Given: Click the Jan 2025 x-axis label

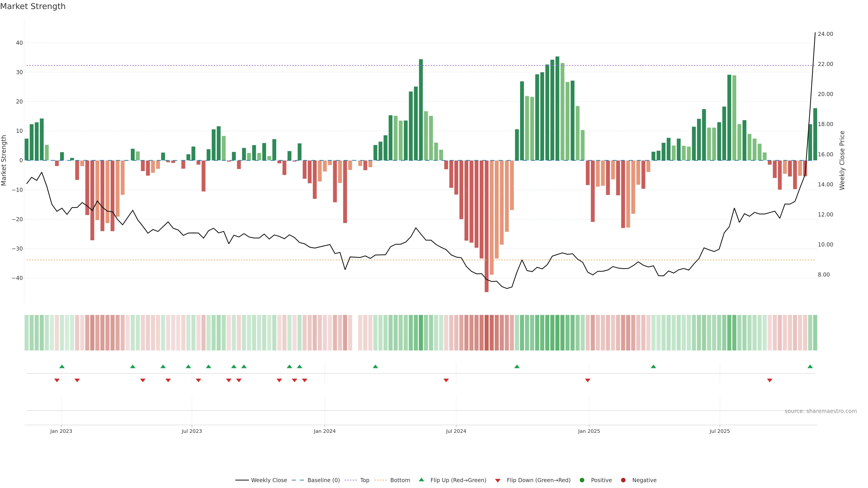Looking at the screenshot, I should click(x=589, y=431).
